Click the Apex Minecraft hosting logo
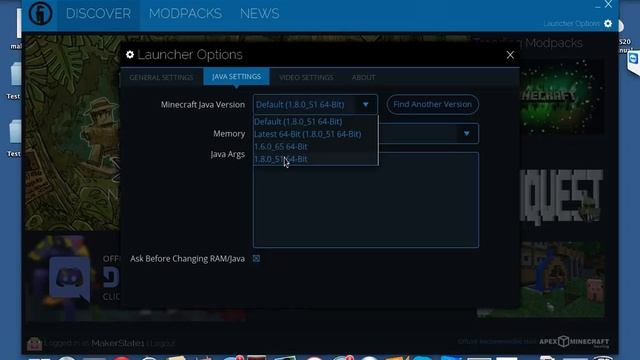Viewport: 640px width, 360px height. pyautogui.click(x=574, y=342)
